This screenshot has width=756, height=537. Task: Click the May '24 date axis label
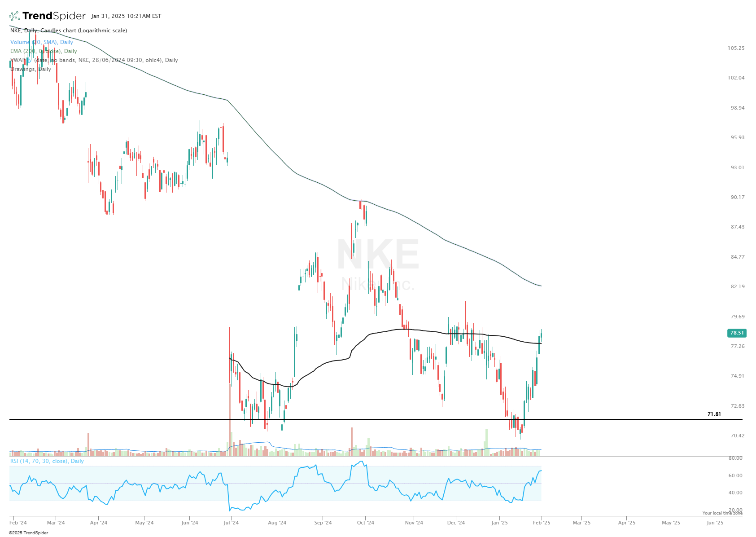pyautogui.click(x=144, y=523)
